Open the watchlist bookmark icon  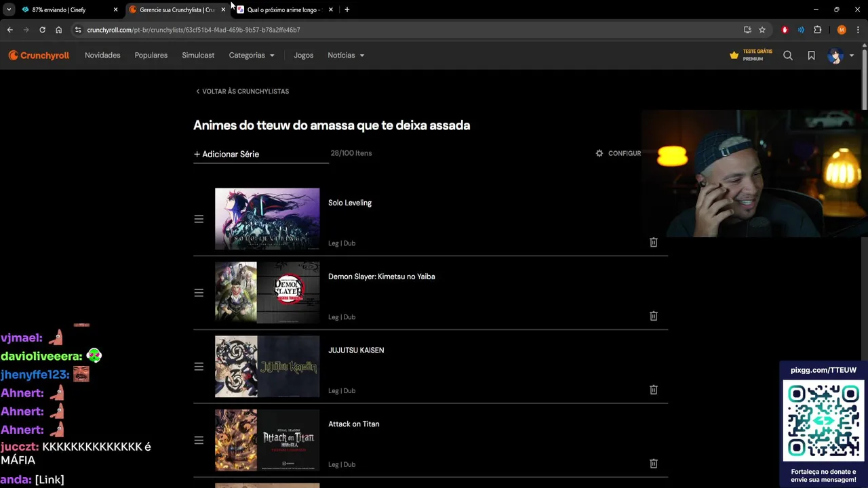point(811,56)
